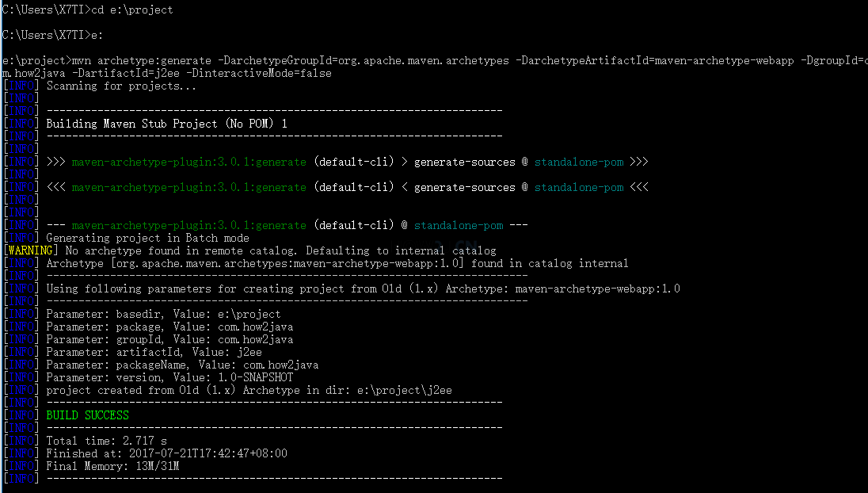Click the INFO tag beside 'Scanning for projects'
Screen dimensions: 868x493
[x=21, y=86]
